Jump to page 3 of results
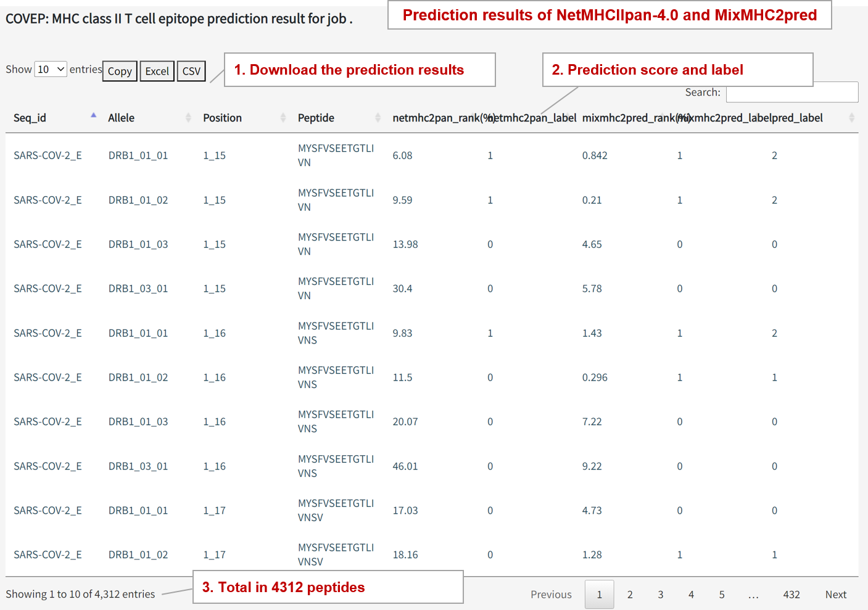The height and width of the screenshot is (610, 868). pyautogui.click(x=660, y=595)
